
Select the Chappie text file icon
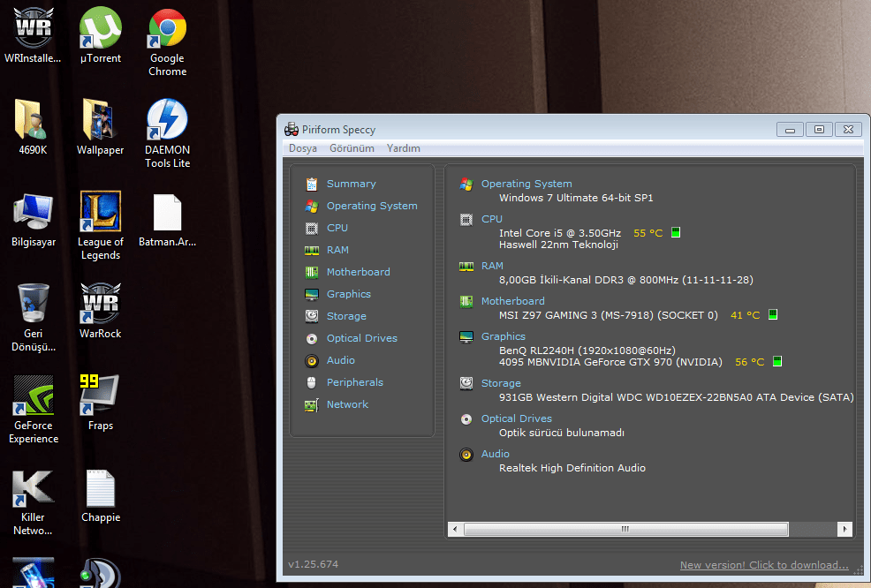pyautogui.click(x=101, y=495)
